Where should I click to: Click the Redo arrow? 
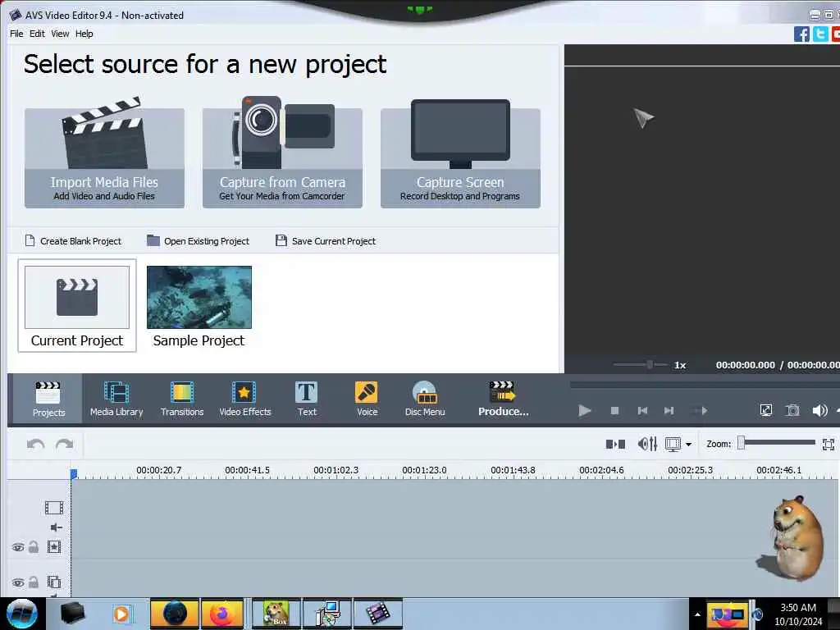[x=64, y=444]
